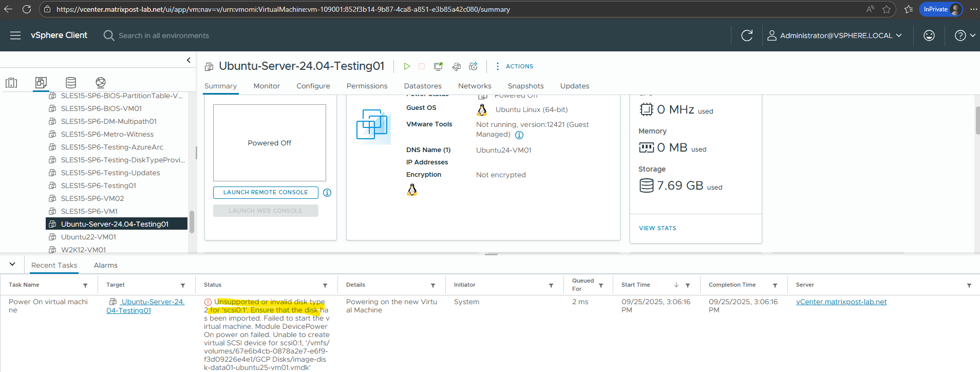Select SLES15-SP6-Testing-AzureArc in tree
This screenshot has width=980, height=372.
tap(112, 147)
